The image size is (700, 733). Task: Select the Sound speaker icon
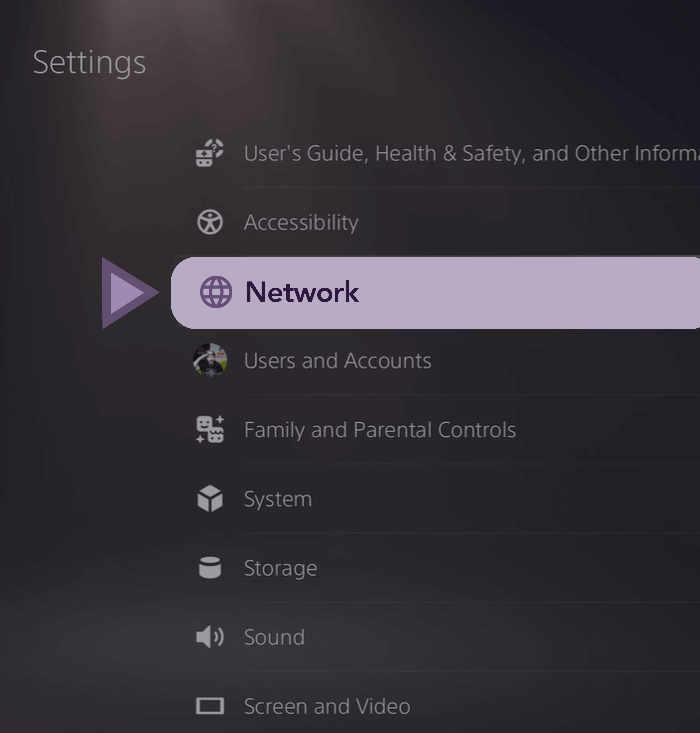[x=210, y=637]
